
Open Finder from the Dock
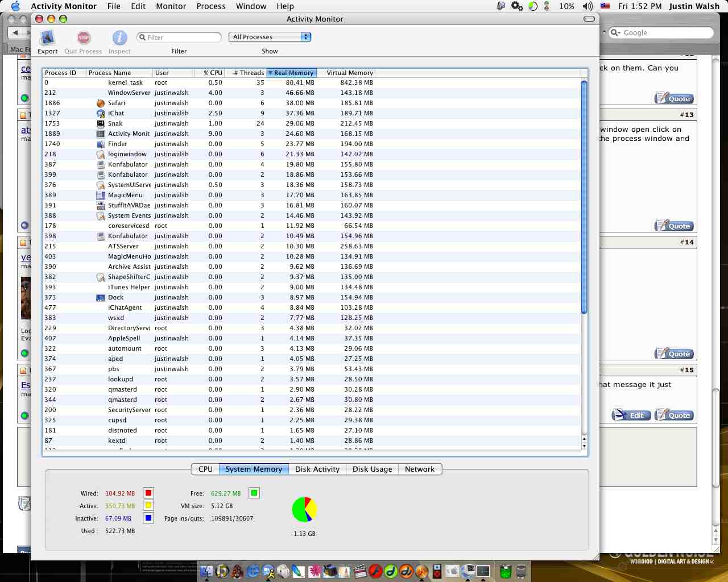[206, 571]
